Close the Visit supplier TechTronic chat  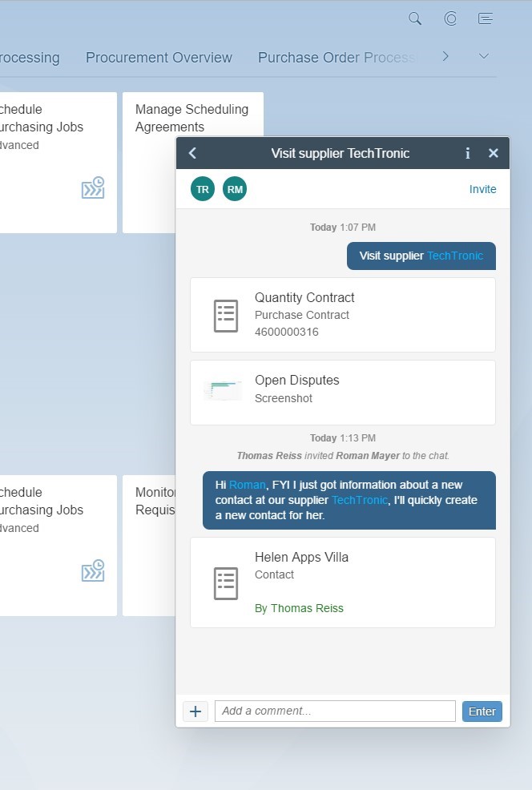tap(494, 153)
